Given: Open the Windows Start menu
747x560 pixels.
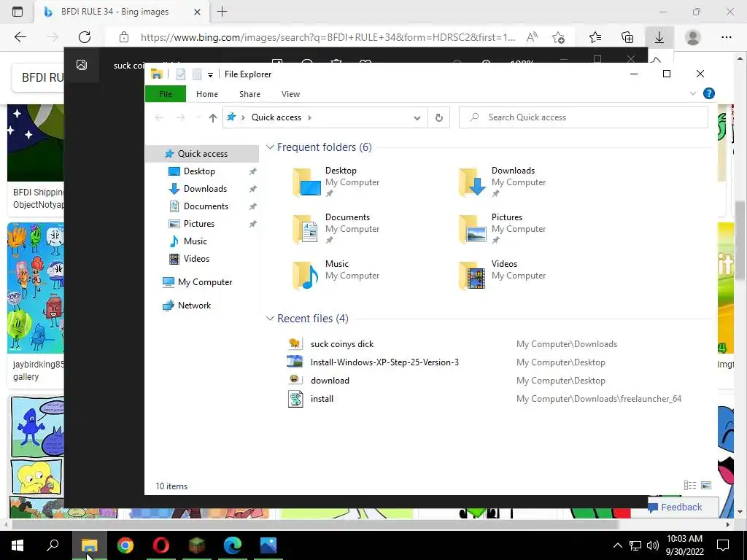Looking at the screenshot, I should click(x=18, y=545).
